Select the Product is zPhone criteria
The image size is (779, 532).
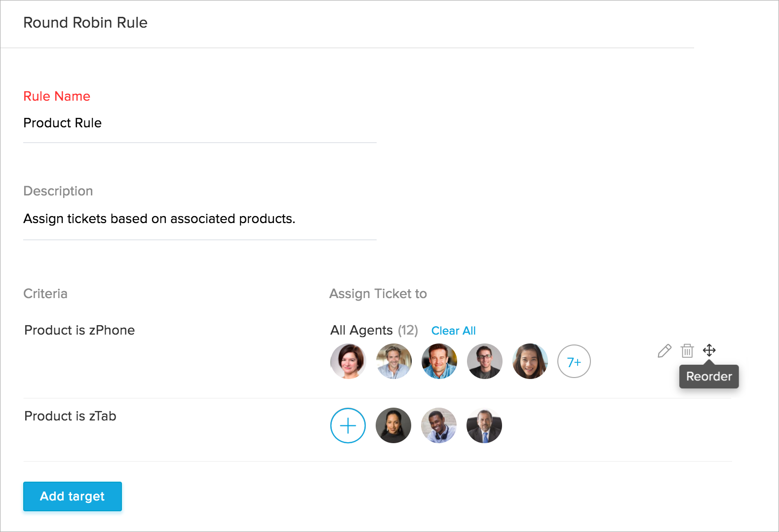79,330
